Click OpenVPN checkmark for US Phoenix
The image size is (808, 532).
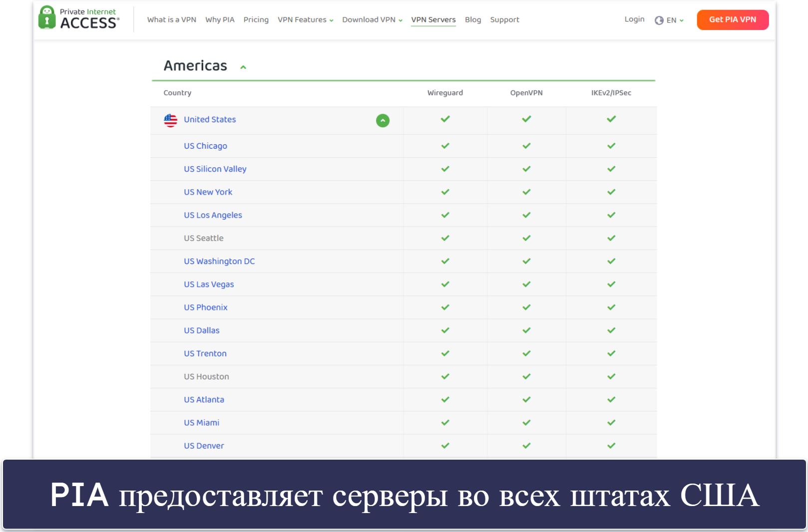526,307
